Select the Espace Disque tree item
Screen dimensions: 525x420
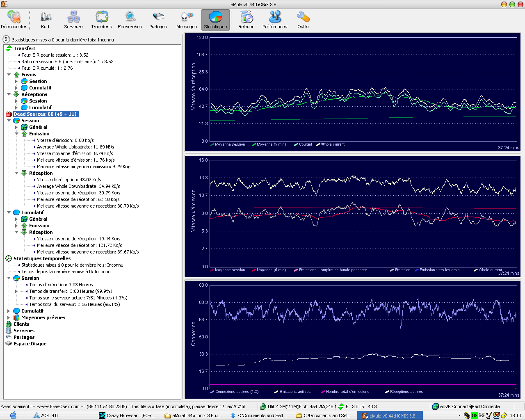click(30, 344)
